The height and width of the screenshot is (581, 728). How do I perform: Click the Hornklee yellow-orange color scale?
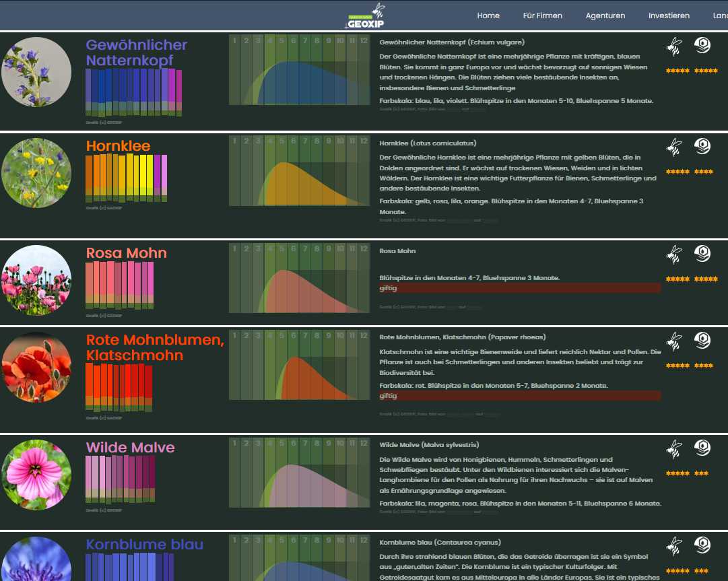pyautogui.click(x=127, y=178)
